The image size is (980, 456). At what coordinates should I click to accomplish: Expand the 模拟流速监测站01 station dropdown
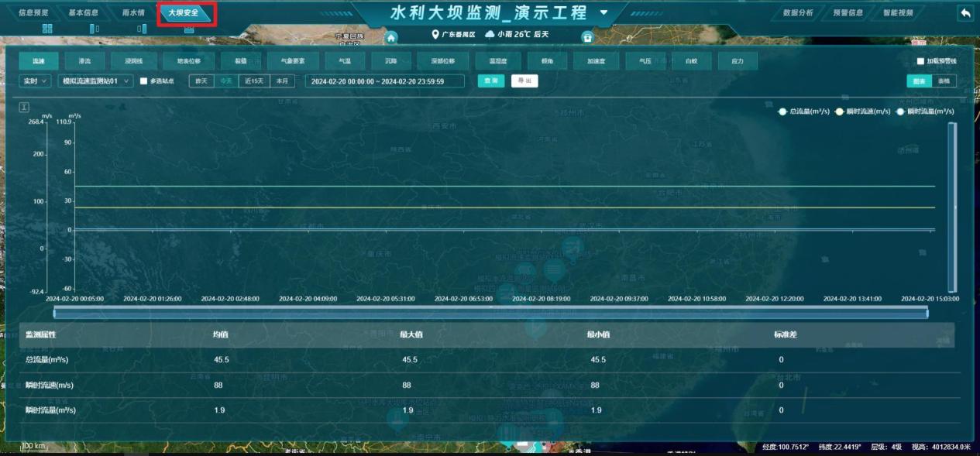coord(95,81)
